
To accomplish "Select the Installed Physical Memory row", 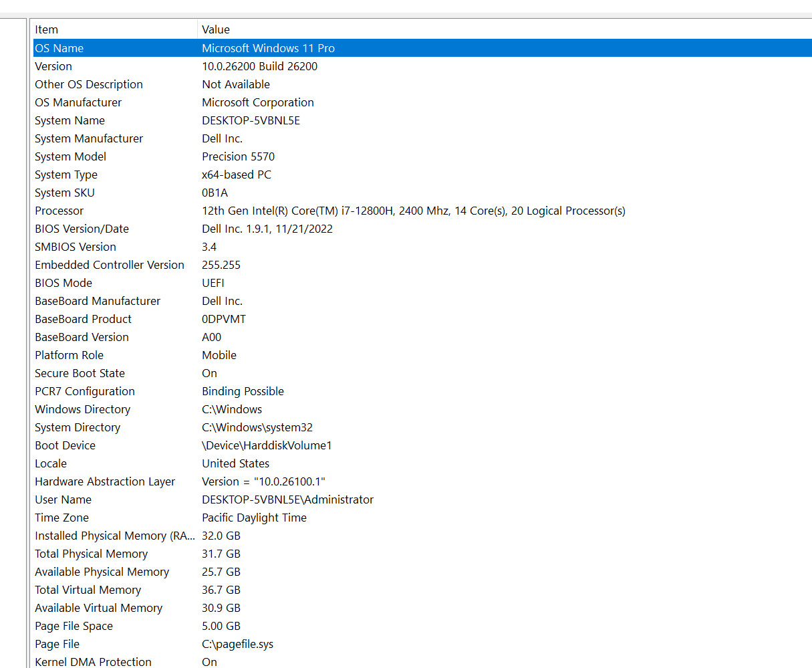I will point(422,536).
